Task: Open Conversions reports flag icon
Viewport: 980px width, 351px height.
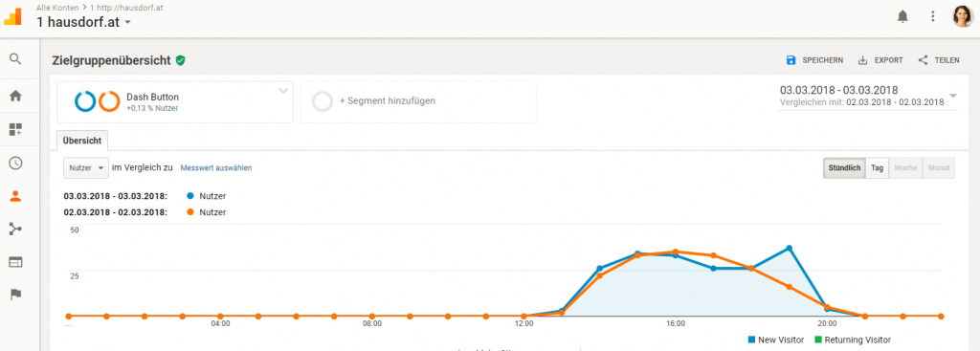Action: point(15,295)
